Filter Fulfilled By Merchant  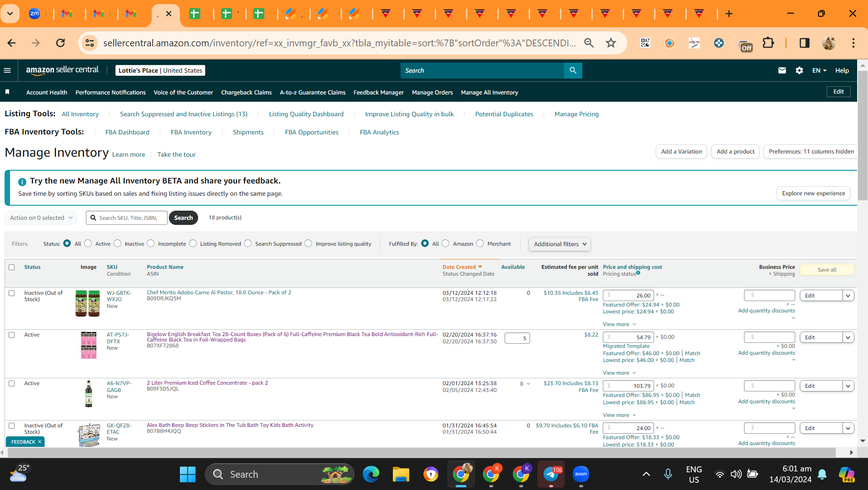click(x=480, y=243)
